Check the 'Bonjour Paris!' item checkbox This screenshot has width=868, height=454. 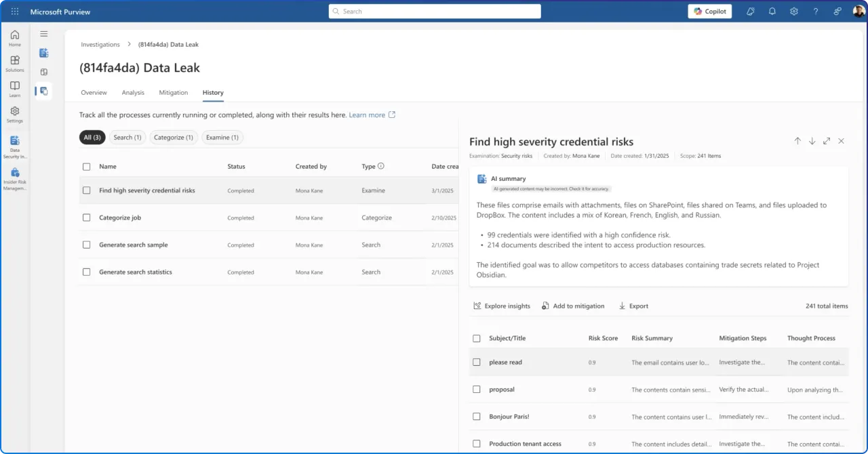pos(476,416)
